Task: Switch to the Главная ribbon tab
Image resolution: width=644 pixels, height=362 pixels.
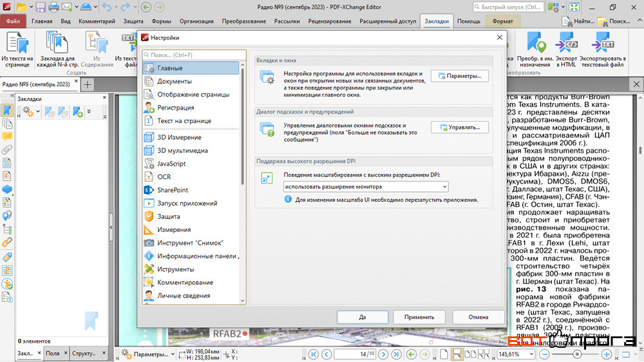Action: click(x=42, y=21)
